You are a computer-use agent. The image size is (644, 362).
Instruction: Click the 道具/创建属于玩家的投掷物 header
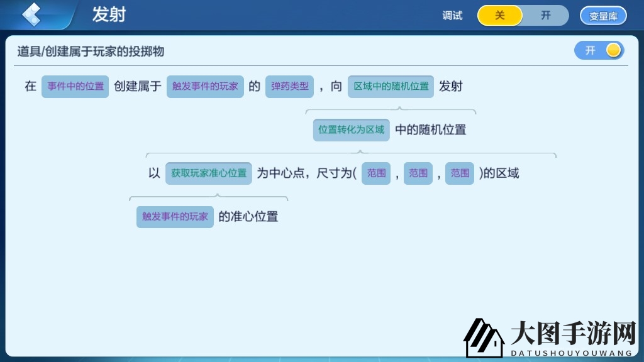coord(89,52)
